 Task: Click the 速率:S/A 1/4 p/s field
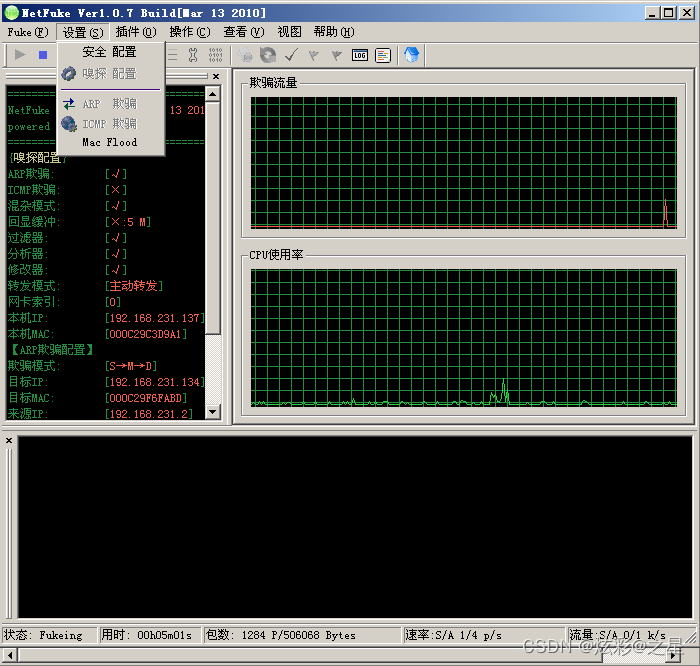pos(484,635)
